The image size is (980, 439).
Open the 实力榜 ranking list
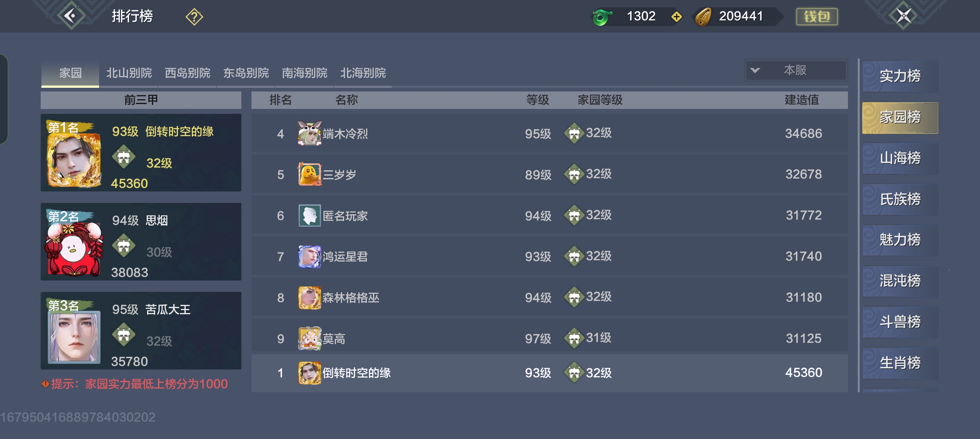point(900,76)
